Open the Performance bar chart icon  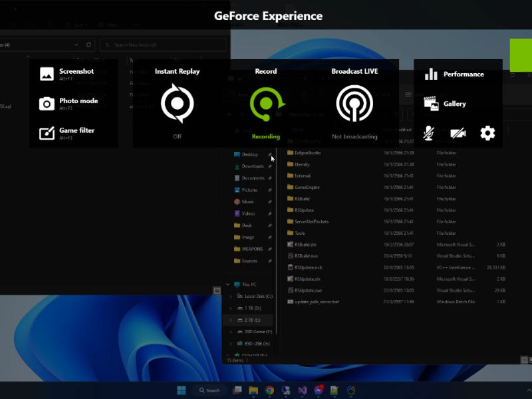coord(431,74)
